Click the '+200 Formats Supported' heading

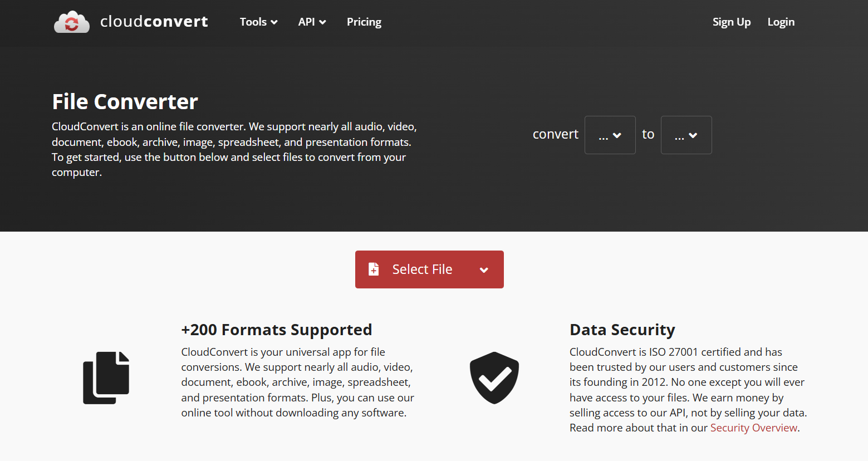pos(276,330)
